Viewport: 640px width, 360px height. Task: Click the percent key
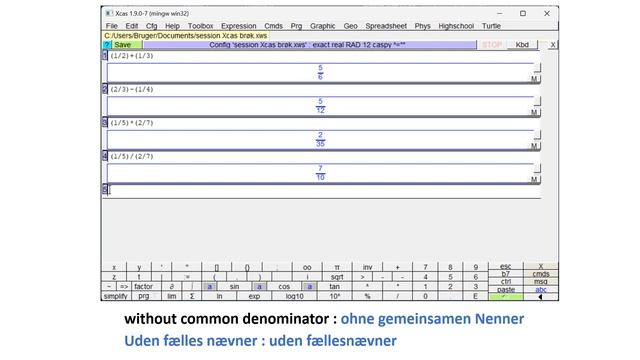367,296
